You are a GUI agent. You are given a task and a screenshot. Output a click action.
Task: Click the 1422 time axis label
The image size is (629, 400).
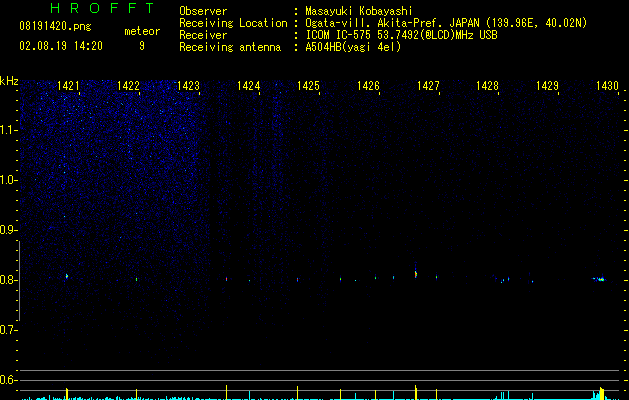(128, 85)
